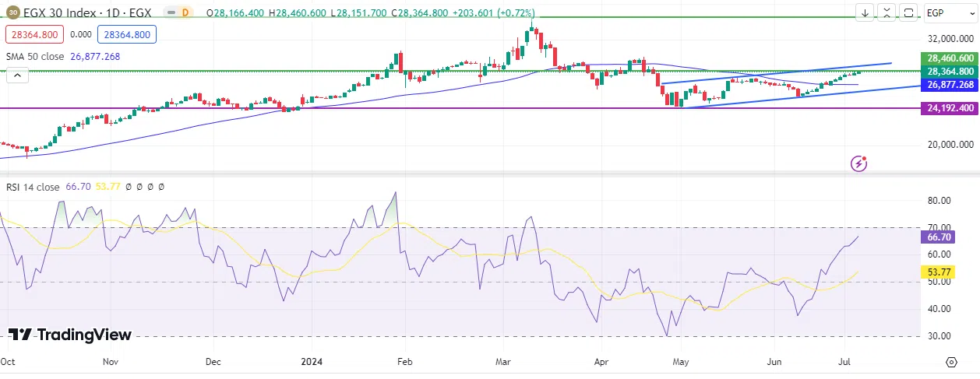Click the green 28,460.600 price label
Image resolution: width=980 pixels, height=379 pixels.
coord(949,58)
